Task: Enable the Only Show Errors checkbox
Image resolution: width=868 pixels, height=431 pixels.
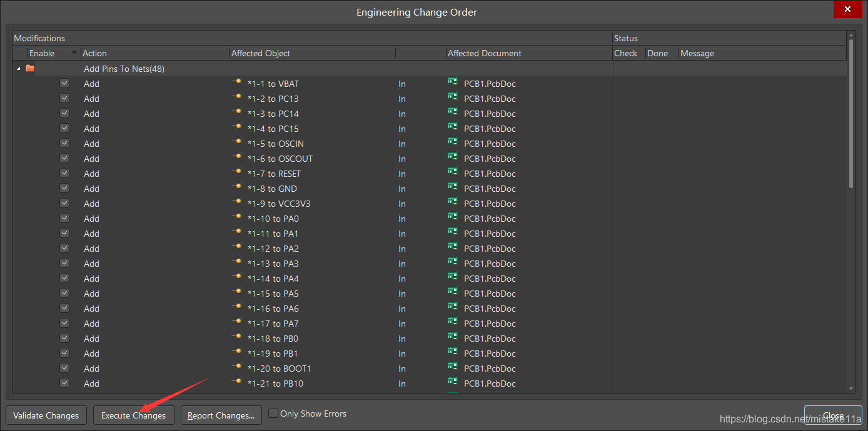Action: click(273, 414)
